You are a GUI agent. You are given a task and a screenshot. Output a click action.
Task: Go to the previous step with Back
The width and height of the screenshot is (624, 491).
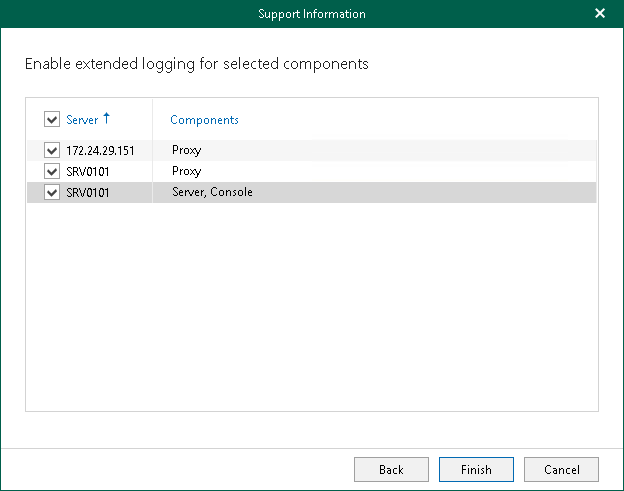pos(391,469)
